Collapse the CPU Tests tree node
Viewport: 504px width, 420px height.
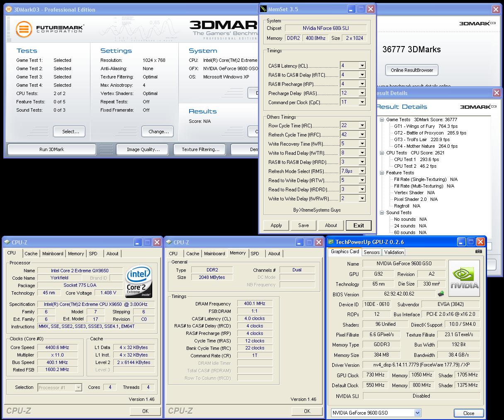[x=382, y=153]
